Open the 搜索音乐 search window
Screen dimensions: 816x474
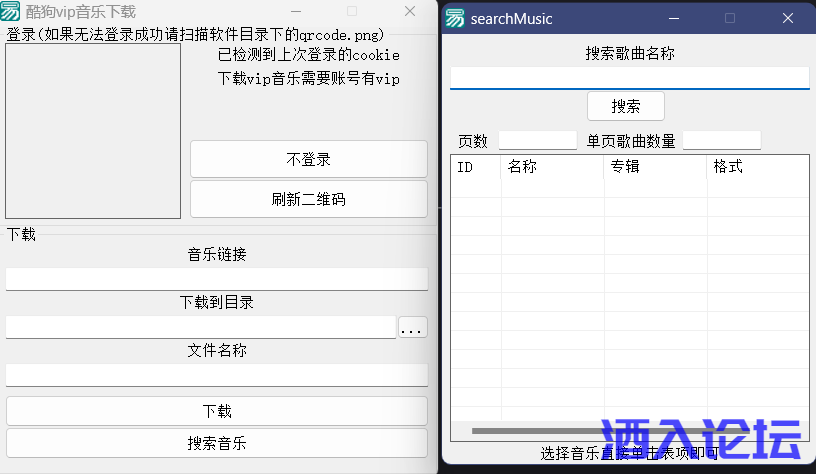tap(217, 443)
